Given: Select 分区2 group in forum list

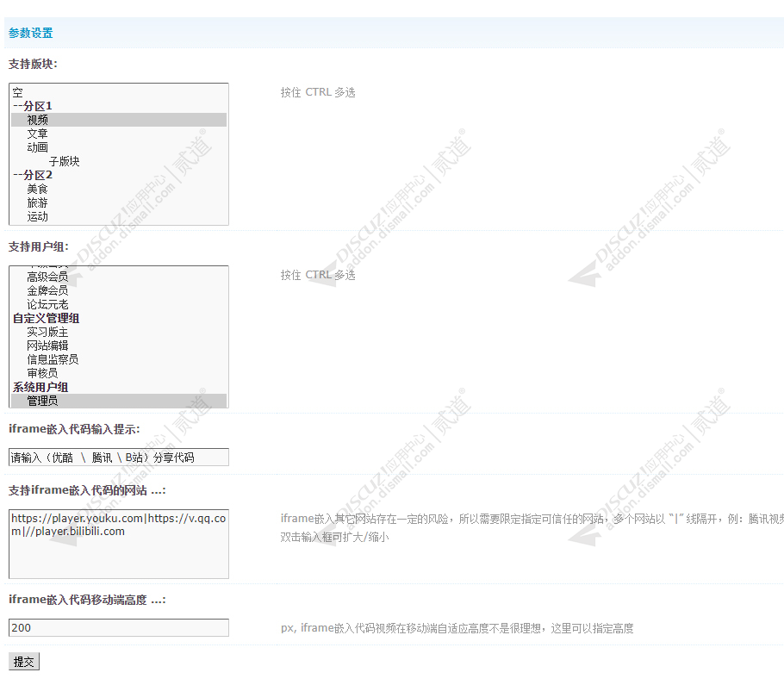Looking at the screenshot, I should tap(119, 175).
